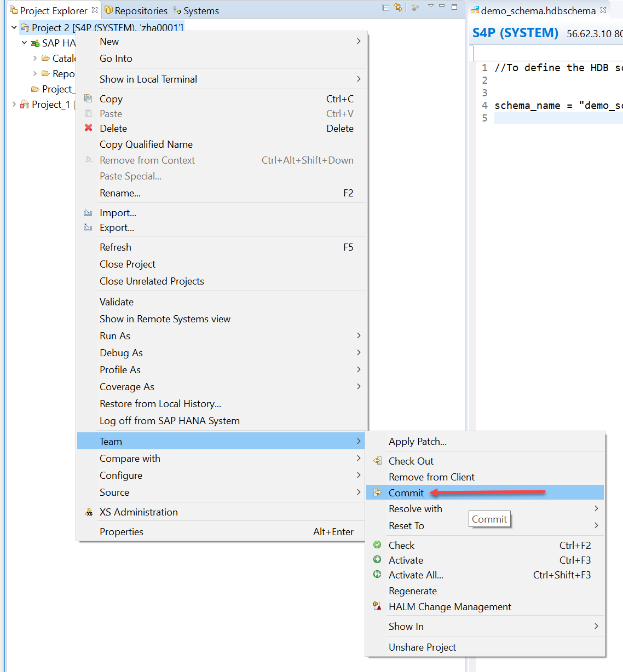Expand the Project_1 tree node
Image resolution: width=623 pixels, height=672 pixels.
[14, 104]
